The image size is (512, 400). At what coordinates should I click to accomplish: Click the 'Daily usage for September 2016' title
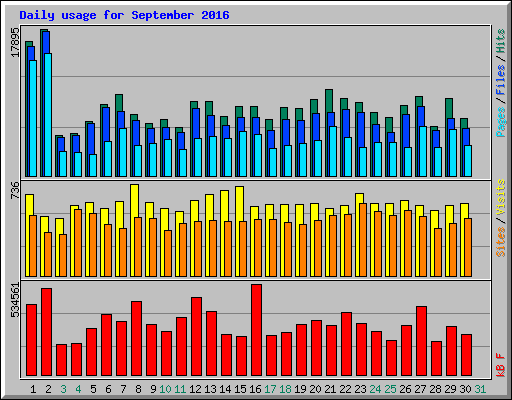[124, 15]
